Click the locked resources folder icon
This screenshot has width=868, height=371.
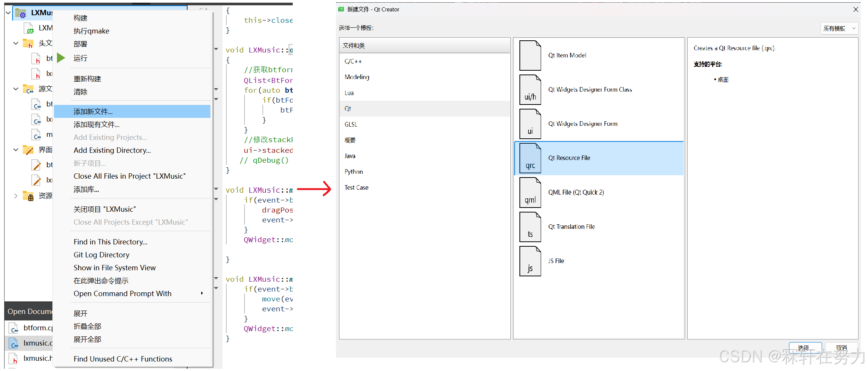(28, 196)
